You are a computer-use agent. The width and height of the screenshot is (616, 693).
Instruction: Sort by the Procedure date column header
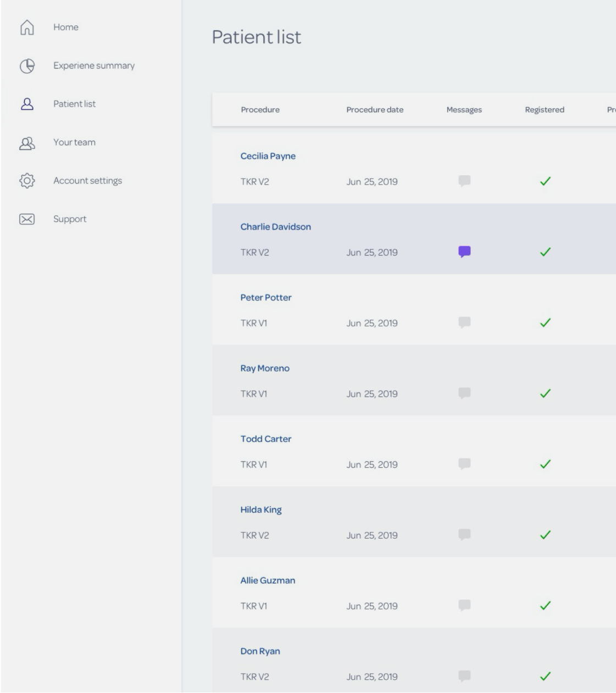click(375, 110)
